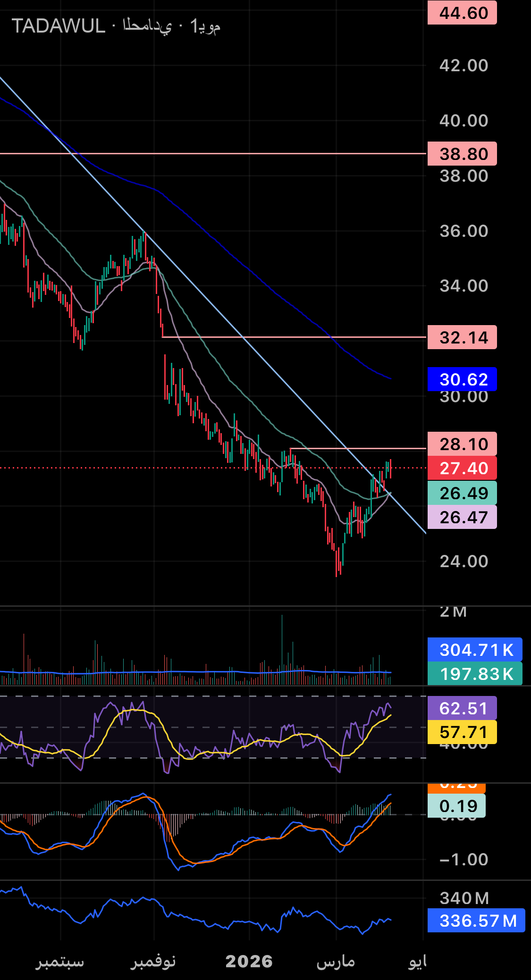Click the مارس date on time axis
The image size is (531, 980).
coord(336,961)
